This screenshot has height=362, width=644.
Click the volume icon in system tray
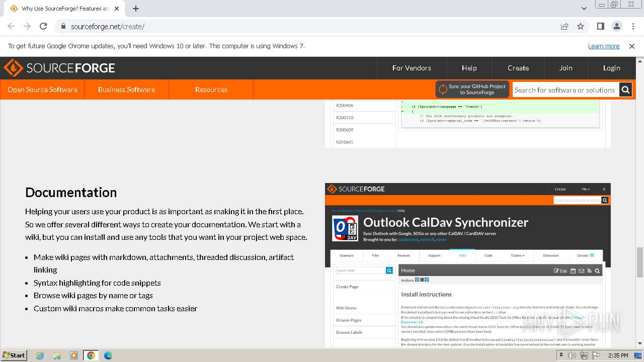pyautogui.click(x=572, y=355)
